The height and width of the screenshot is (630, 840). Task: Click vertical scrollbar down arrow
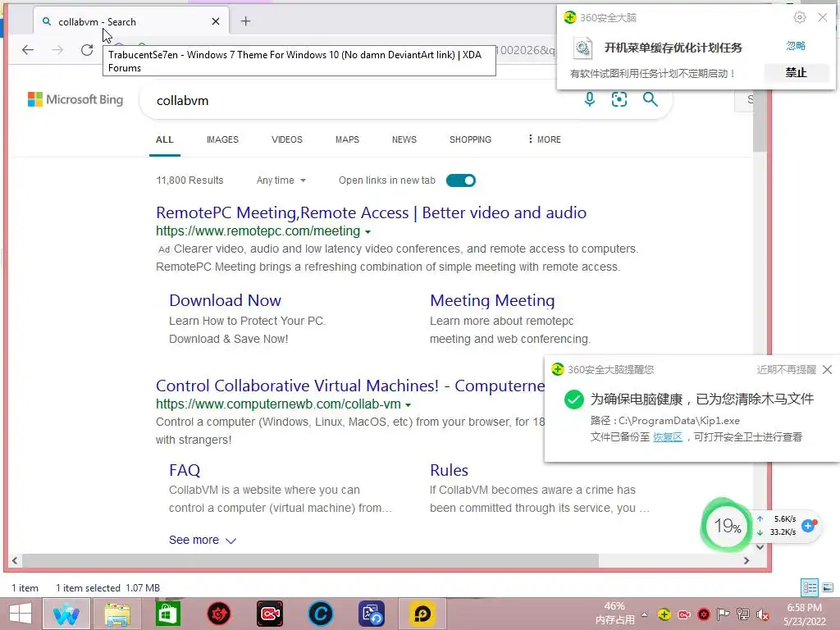point(760,547)
